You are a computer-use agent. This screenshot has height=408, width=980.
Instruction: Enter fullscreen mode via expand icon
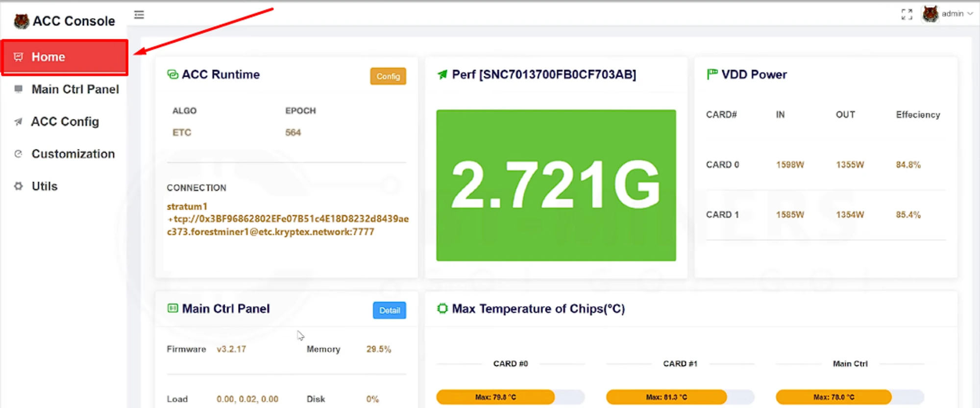point(906,14)
